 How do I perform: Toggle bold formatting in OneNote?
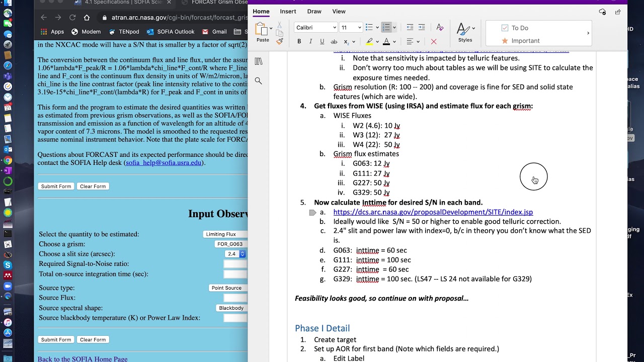(299, 41)
